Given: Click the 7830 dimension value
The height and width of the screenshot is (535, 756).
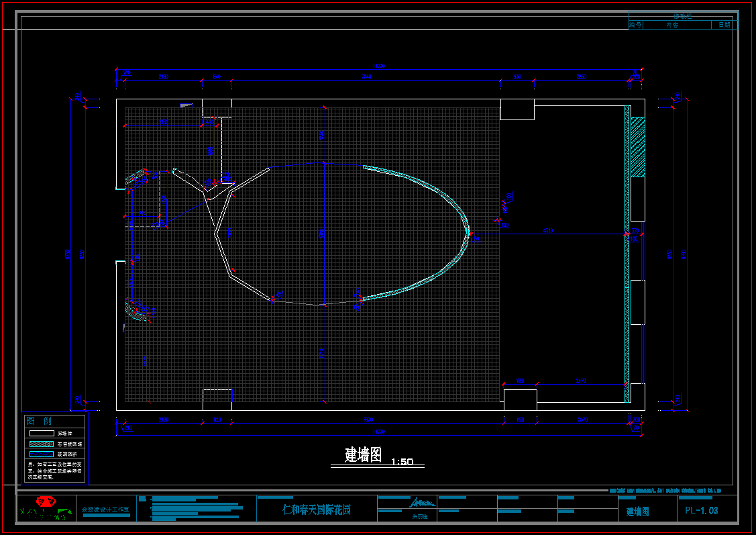Looking at the screenshot, I should [368, 420].
